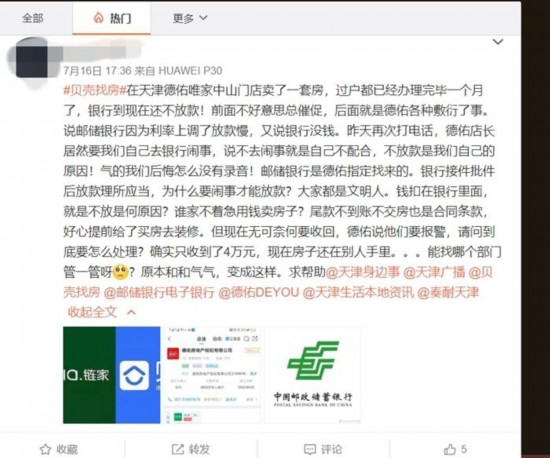Click the blurred user avatar
This screenshot has width=550, height=458.
tap(32, 60)
